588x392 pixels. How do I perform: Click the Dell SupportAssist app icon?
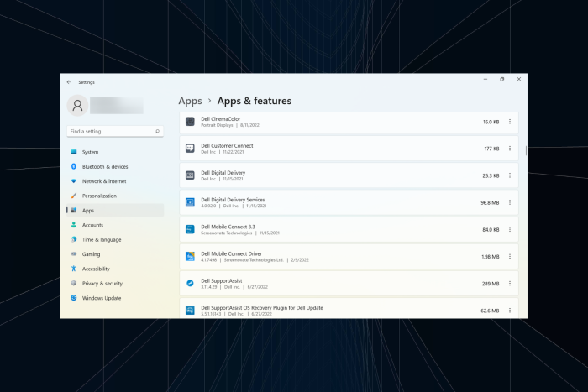[x=190, y=284]
